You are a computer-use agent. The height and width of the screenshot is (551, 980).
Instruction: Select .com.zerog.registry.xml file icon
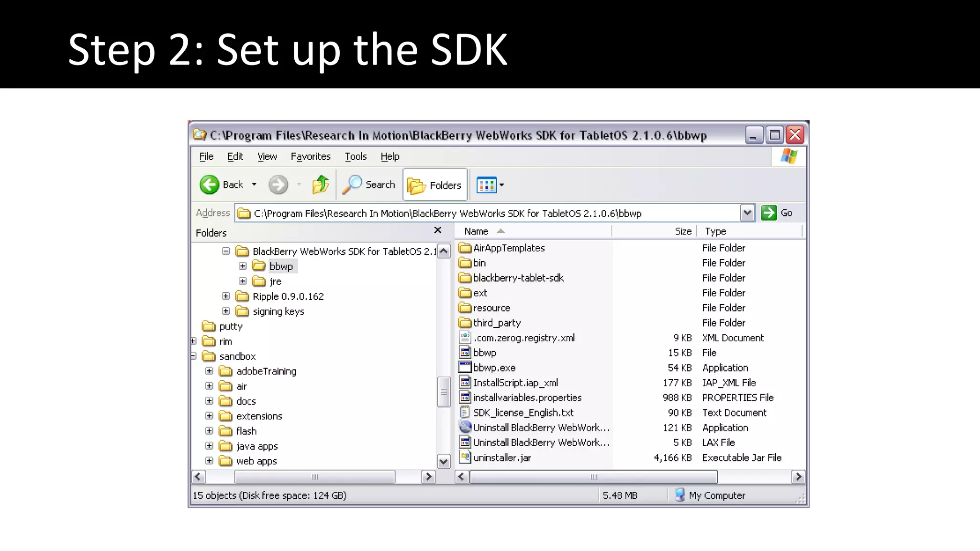[465, 337]
